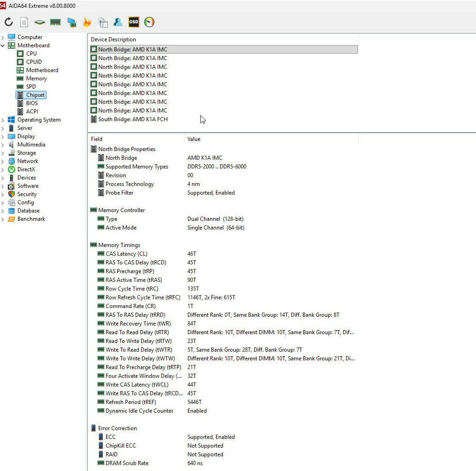Launch the stability test flame icon
This screenshot has height=471, width=476.
click(x=87, y=22)
